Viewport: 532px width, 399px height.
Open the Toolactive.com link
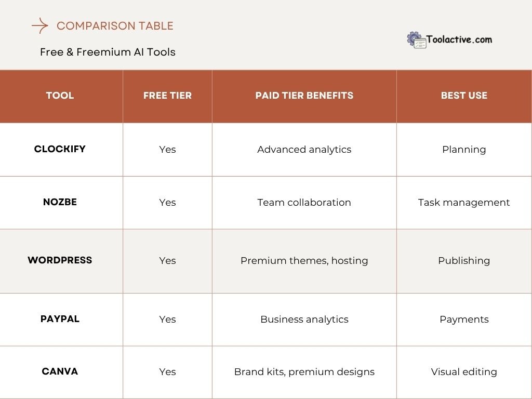point(459,39)
